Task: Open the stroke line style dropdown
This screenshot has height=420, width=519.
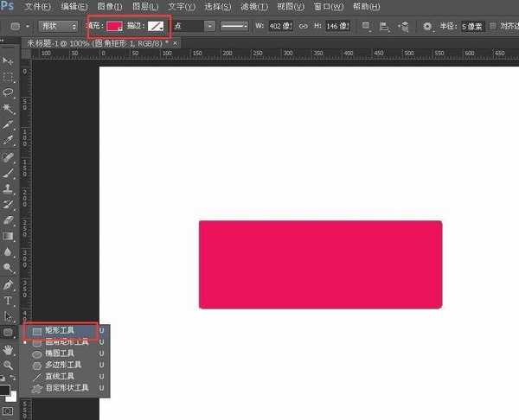Action: pos(234,26)
